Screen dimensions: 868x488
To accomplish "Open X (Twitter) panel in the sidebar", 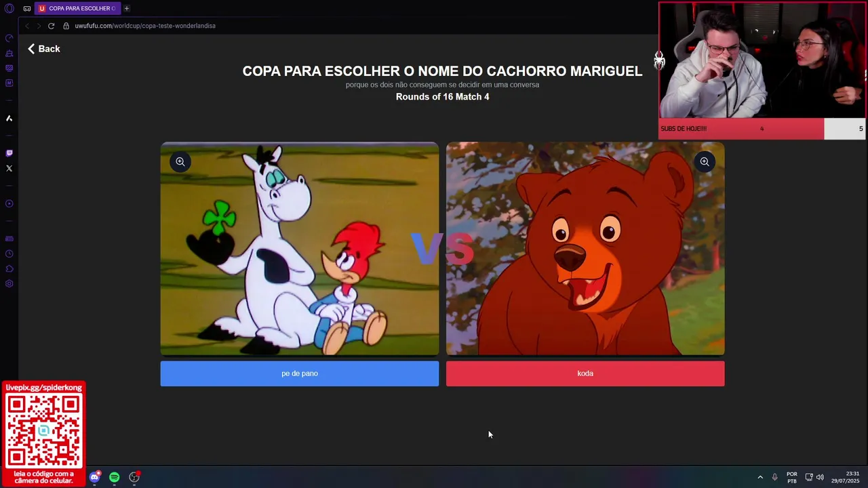I will (x=9, y=168).
